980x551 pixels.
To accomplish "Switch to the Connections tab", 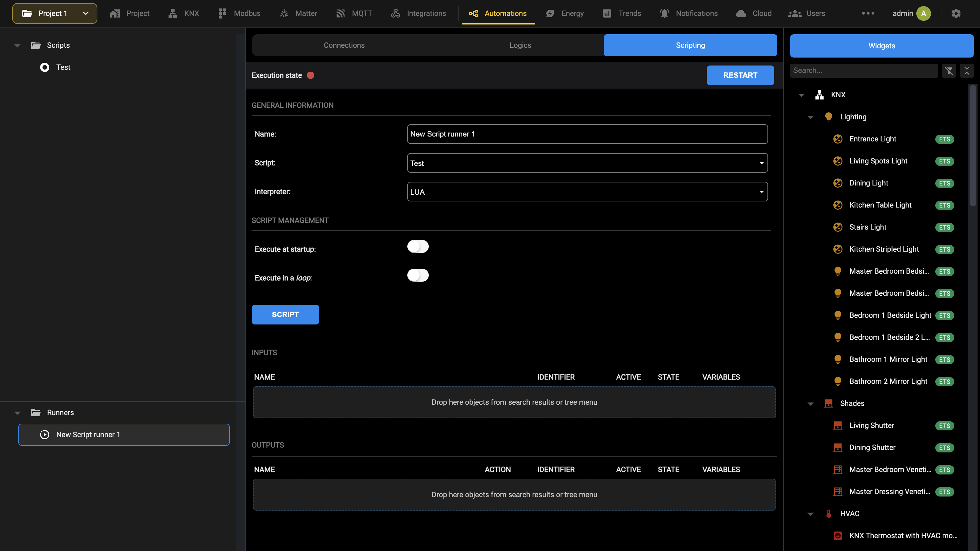I will click(344, 45).
